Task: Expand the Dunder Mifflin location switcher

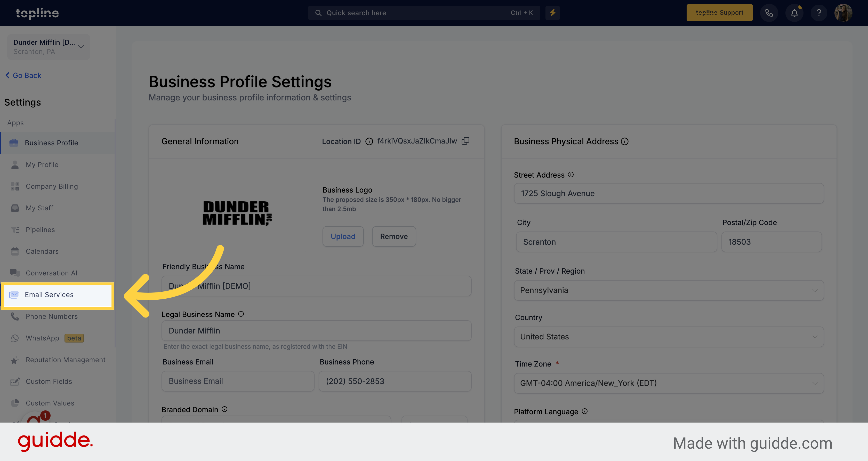Action: [49, 47]
